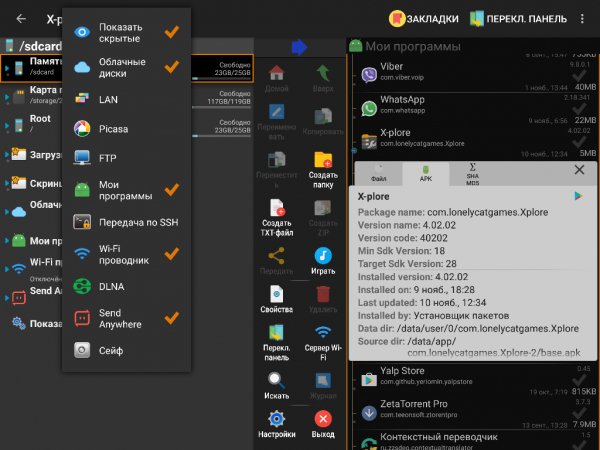Click the blue pane-switch arrow
The width and height of the screenshot is (600, 450).
click(x=300, y=47)
